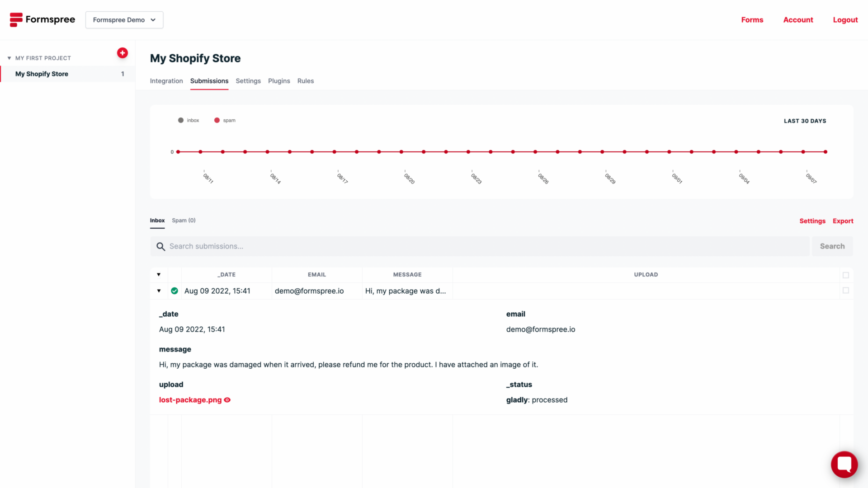This screenshot has width=868, height=488.
Task: Click the Export link
Action: tap(843, 221)
